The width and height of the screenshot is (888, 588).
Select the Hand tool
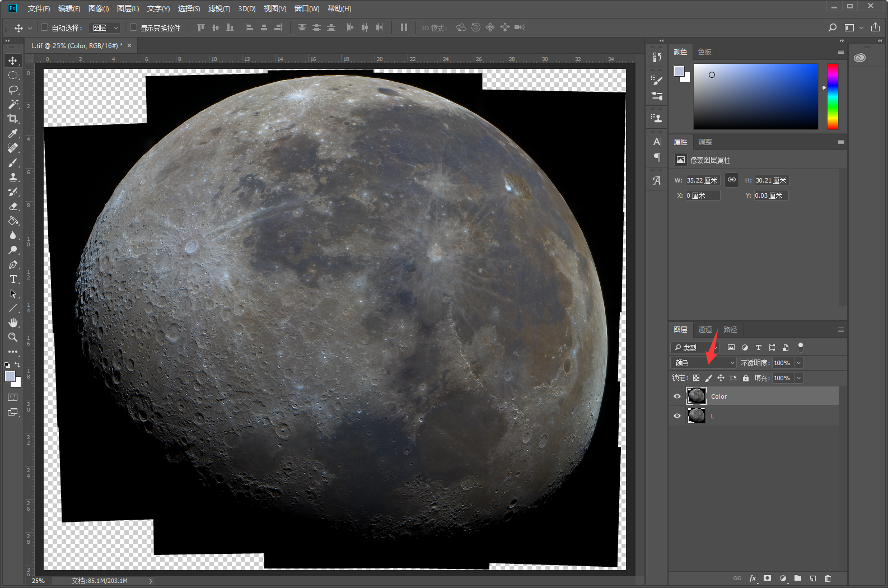13,323
